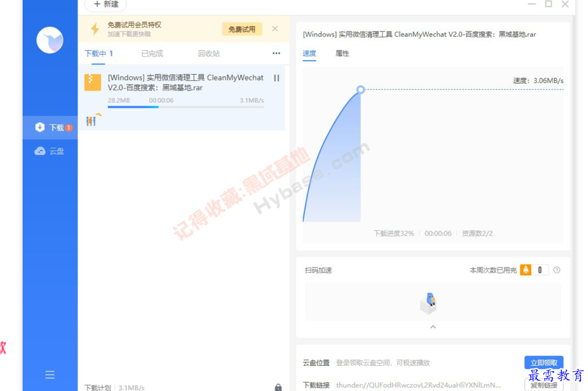Viewport: 588px width, 391px height.
Task: Switch to the 已完成 tab
Action: coord(152,53)
